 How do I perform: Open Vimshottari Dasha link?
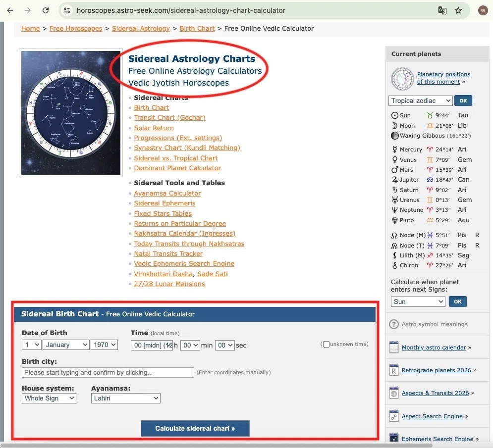[x=163, y=274]
